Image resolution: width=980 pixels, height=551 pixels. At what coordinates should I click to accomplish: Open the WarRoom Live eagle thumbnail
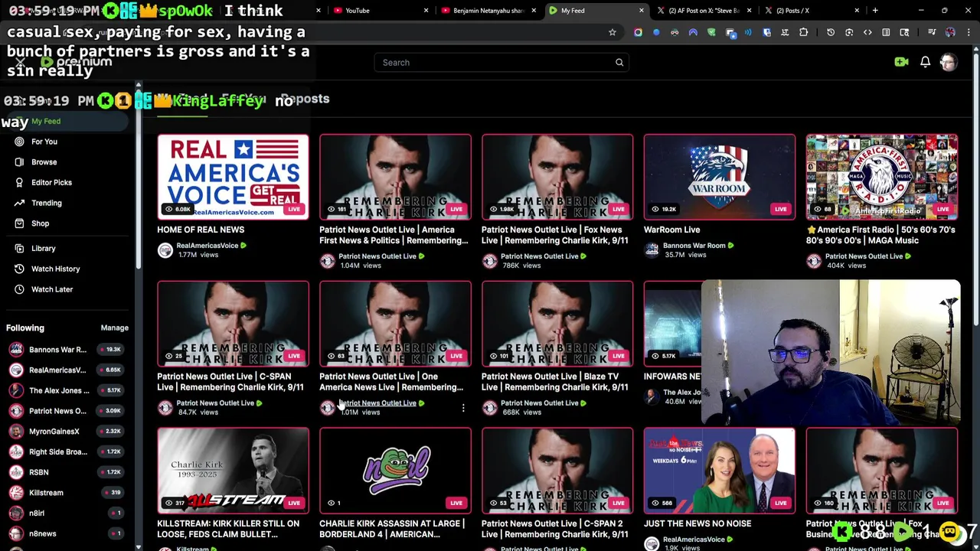pos(719,177)
